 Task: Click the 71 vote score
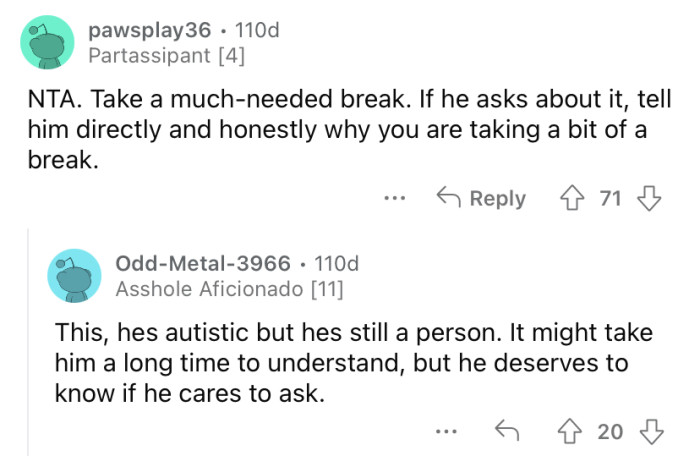click(610, 198)
